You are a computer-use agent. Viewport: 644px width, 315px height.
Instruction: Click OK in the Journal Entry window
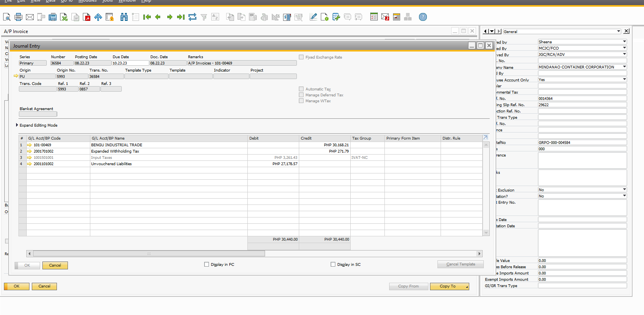[x=27, y=265]
